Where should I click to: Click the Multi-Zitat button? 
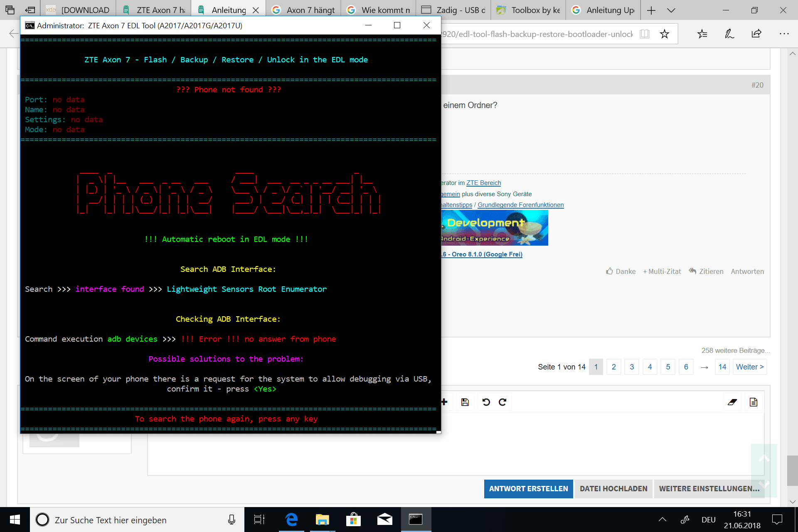coord(662,271)
